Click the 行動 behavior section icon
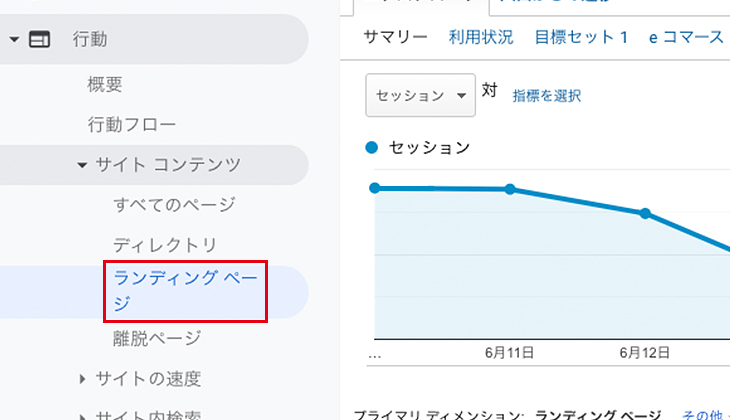This screenshot has height=420, width=730. click(x=39, y=40)
